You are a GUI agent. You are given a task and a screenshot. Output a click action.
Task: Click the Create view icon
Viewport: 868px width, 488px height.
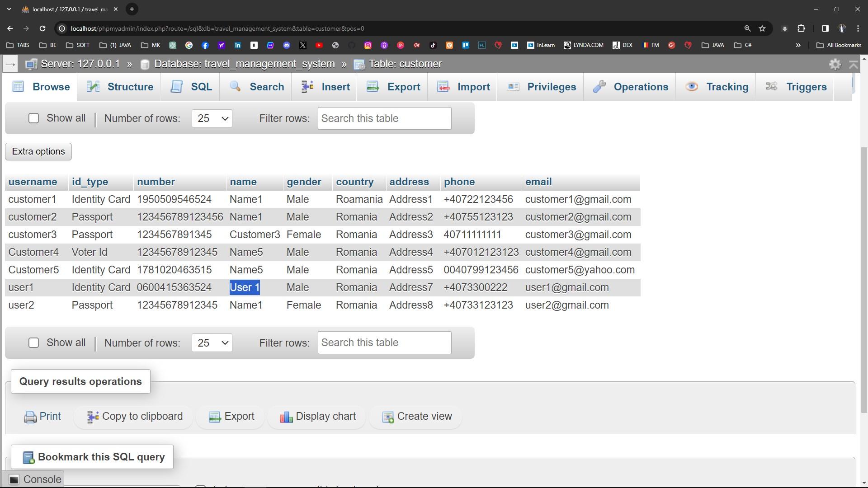pos(388,417)
